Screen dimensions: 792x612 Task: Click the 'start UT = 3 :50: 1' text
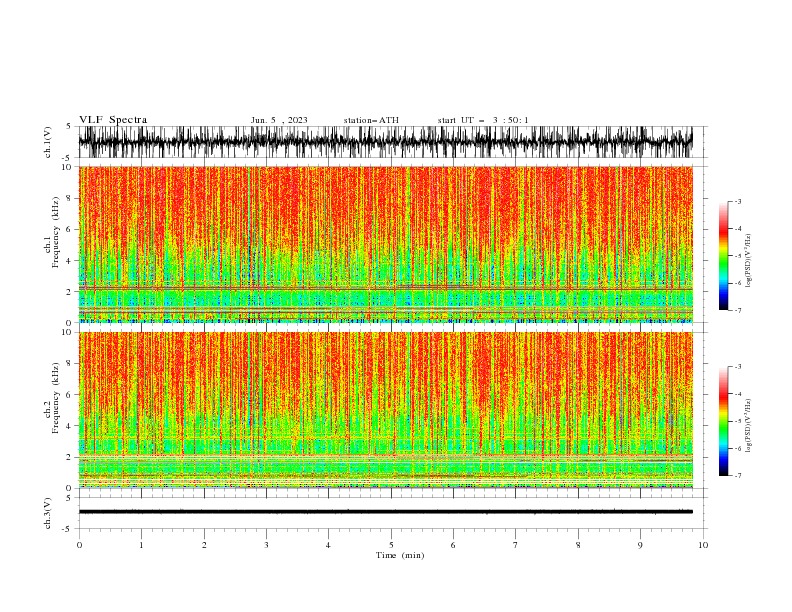(483, 120)
